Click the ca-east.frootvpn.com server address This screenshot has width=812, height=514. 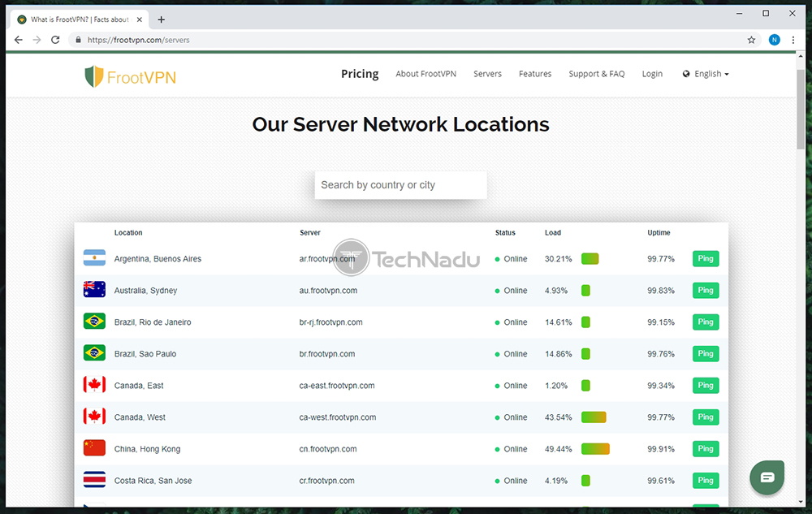click(x=337, y=386)
